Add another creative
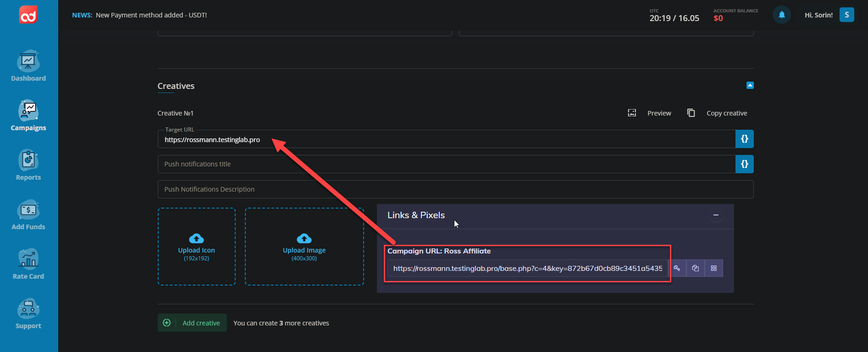Image resolution: width=868 pixels, height=352 pixels. tap(193, 323)
